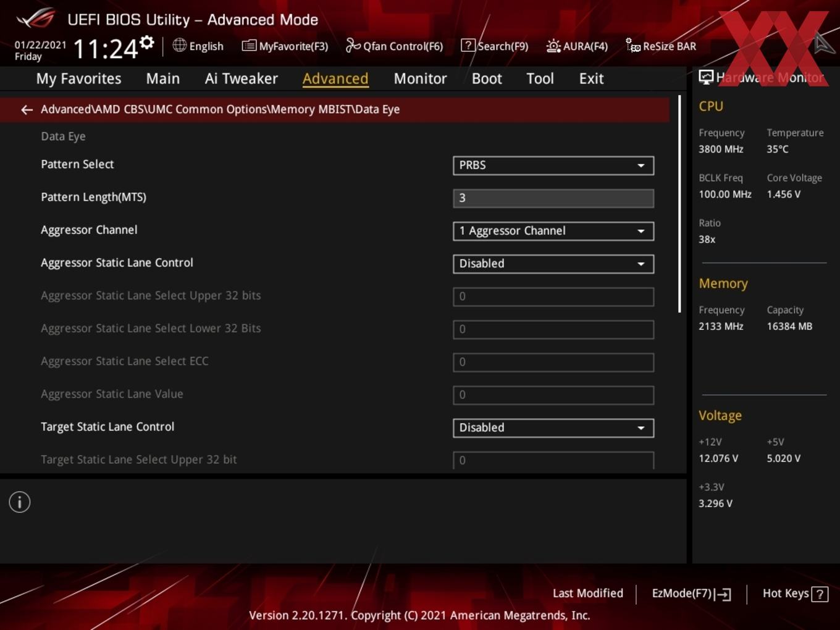Click the Data Eye heading
This screenshot has height=630, width=840.
[63, 136]
